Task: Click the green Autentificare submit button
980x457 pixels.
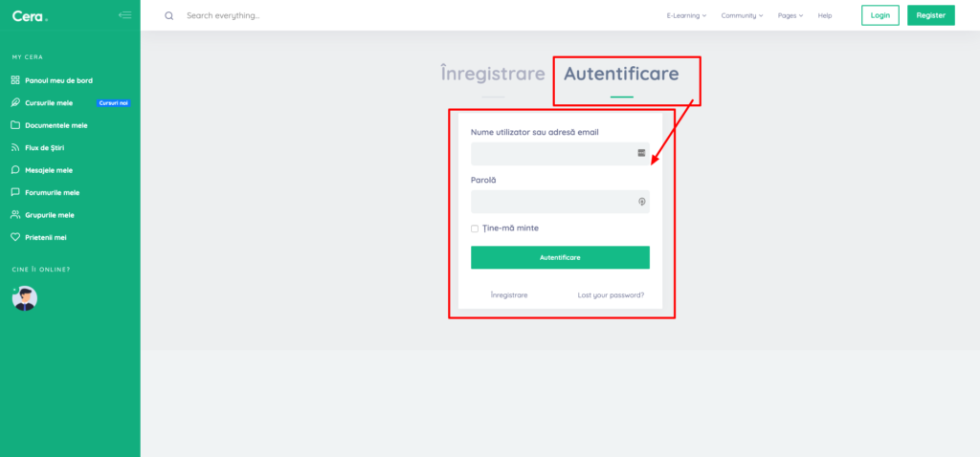Action: coord(560,257)
